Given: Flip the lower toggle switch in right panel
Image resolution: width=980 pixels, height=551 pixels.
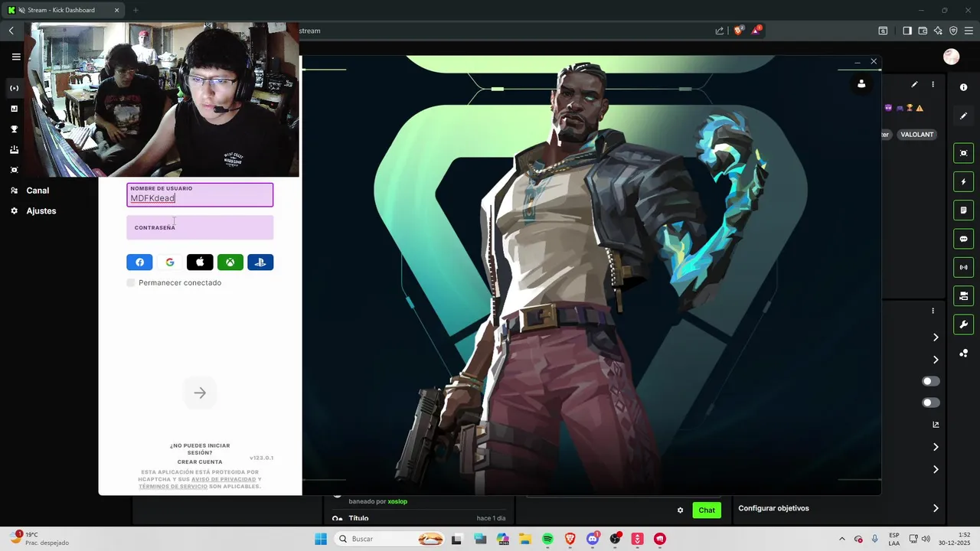Looking at the screenshot, I should [x=931, y=403].
